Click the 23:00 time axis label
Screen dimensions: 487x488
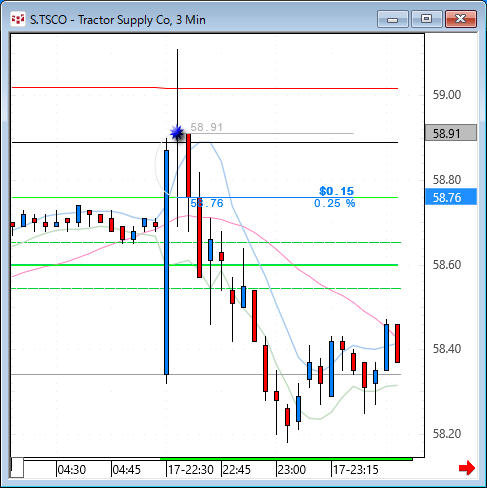[x=292, y=470]
